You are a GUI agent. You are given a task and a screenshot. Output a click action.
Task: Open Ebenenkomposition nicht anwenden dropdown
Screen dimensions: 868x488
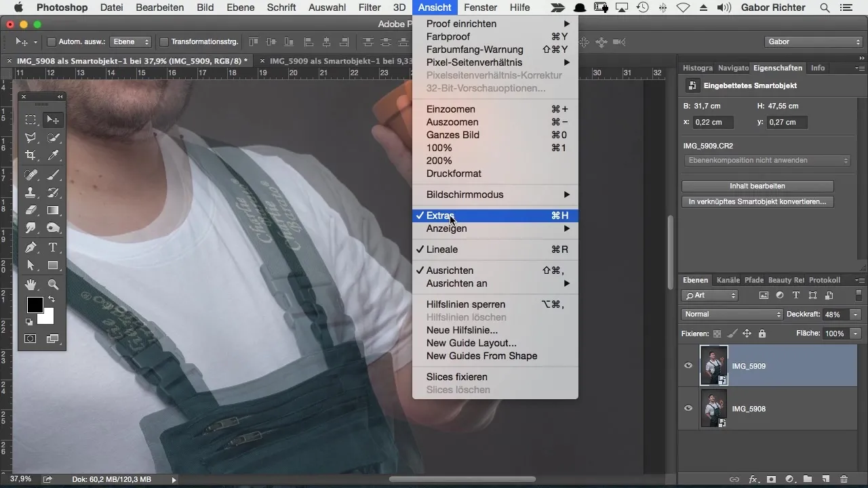[x=766, y=161]
